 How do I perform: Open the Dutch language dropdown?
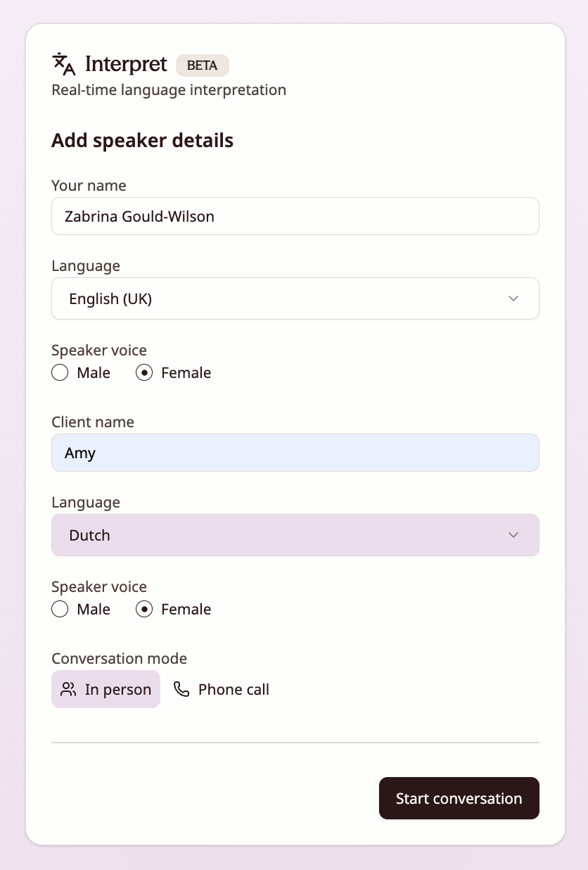pyautogui.click(x=295, y=535)
